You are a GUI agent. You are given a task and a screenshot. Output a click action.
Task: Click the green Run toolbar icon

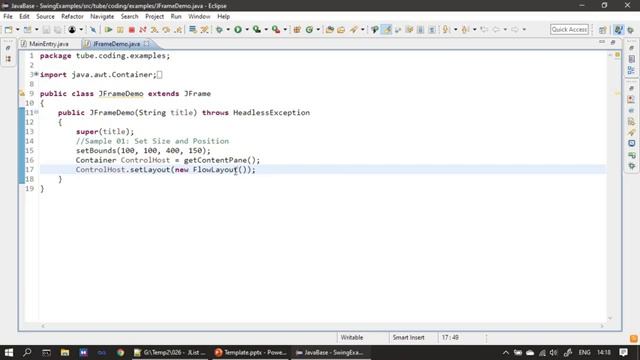238,30
